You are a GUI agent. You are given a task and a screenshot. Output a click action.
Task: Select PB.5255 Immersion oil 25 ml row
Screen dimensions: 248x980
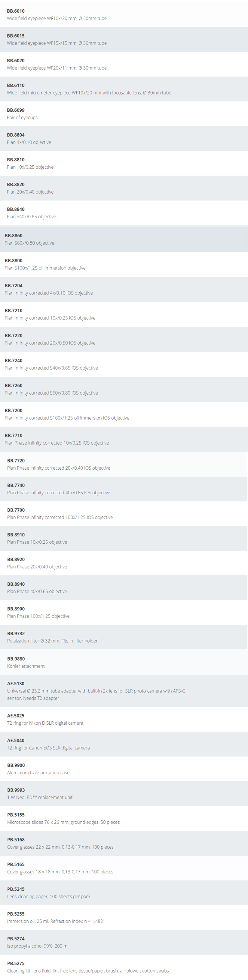(124, 918)
